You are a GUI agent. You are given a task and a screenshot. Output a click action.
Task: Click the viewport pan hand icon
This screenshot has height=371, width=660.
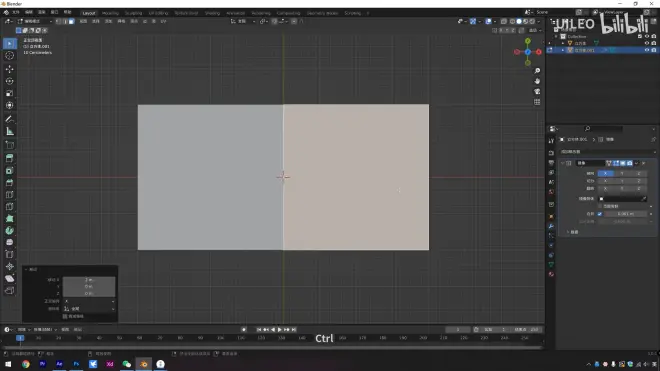(x=537, y=81)
